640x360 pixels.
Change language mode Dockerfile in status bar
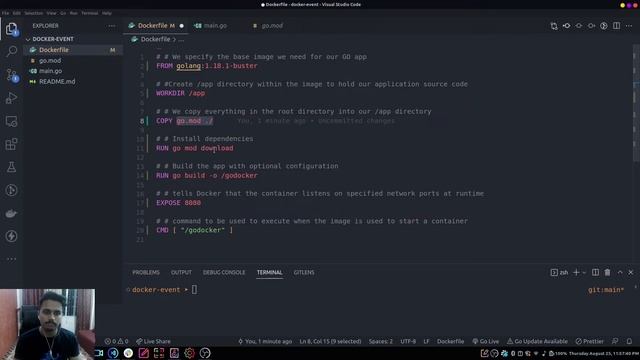pos(450,341)
